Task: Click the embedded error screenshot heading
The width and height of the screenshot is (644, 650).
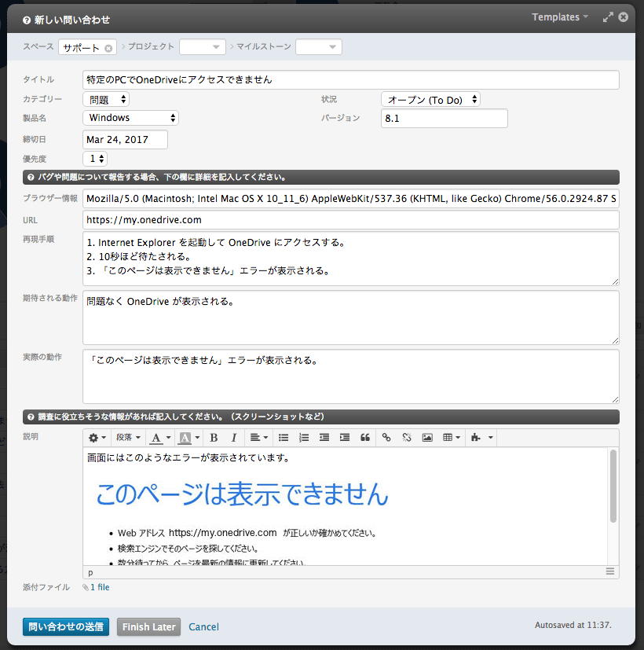Action: pos(242,494)
